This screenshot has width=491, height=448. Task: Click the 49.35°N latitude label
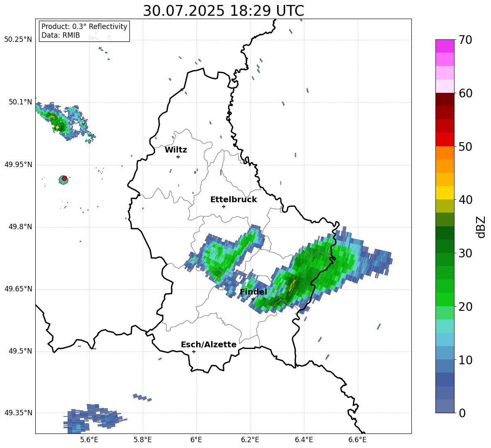tap(18, 413)
